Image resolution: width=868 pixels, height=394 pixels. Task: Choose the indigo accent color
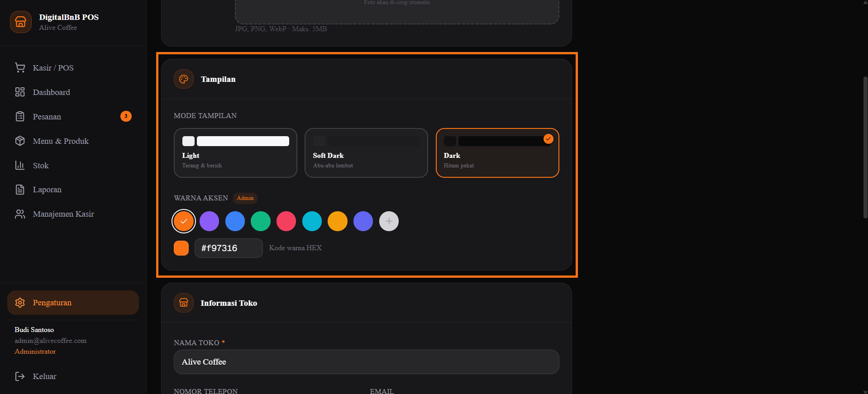tap(363, 221)
